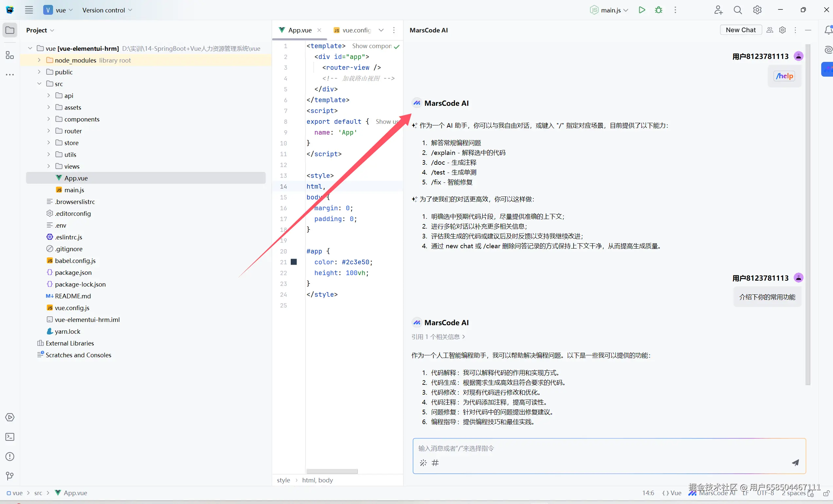Image resolution: width=833 pixels, height=504 pixels.
Task: Click the send message paper plane icon
Action: point(795,462)
